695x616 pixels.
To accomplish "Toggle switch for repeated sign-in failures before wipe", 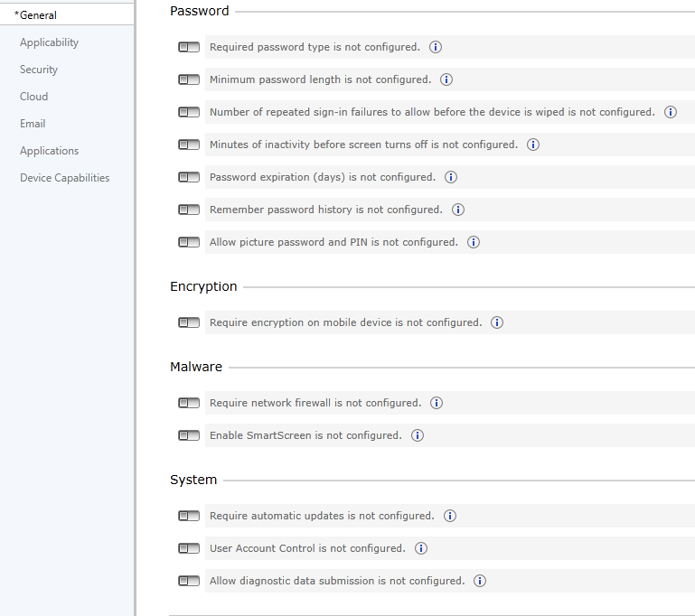I will [x=189, y=112].
